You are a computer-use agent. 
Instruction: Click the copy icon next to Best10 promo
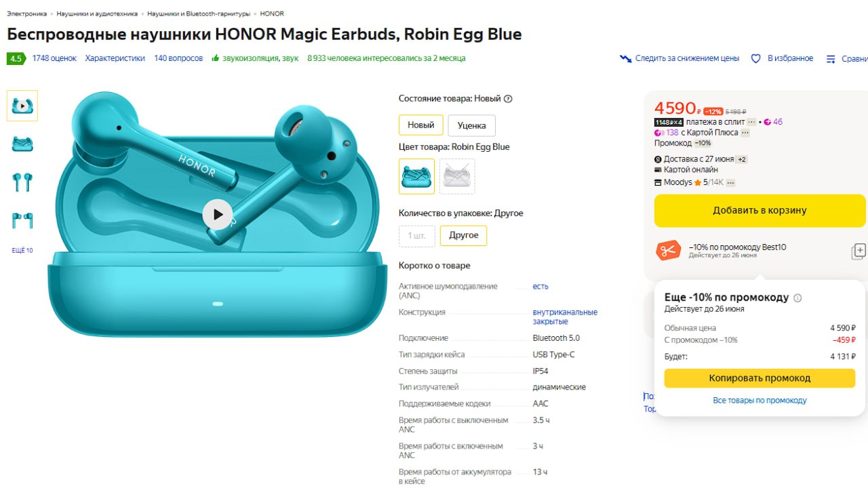pyautogui.click(x=859, y=251)
